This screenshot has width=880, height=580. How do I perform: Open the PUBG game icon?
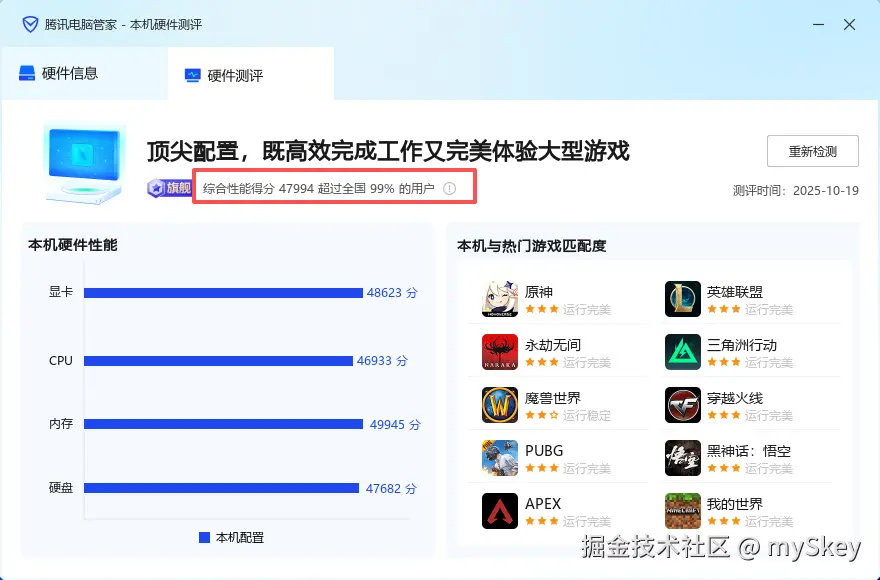coord(499,458)
